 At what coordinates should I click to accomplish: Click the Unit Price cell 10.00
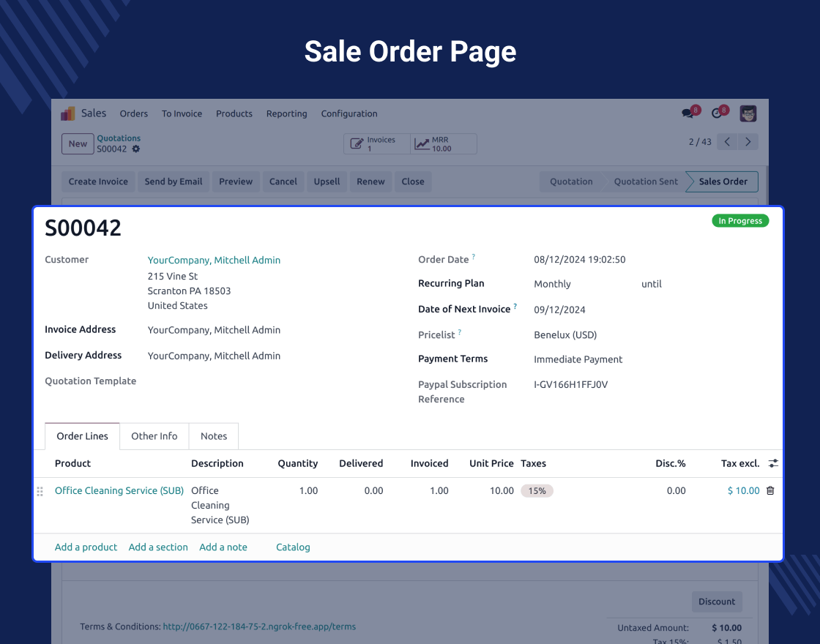[502, 490]
